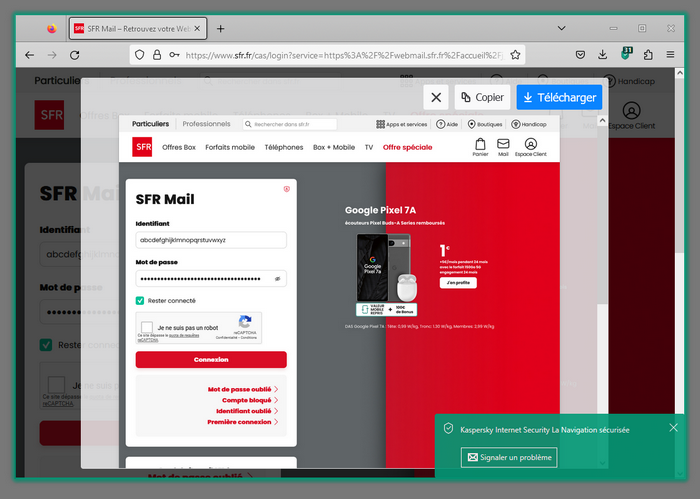This screenshot has width=700, height=499.
Task: Open the Box + Mobile menu
Action: pyautogui.click(x=334, y=147)
